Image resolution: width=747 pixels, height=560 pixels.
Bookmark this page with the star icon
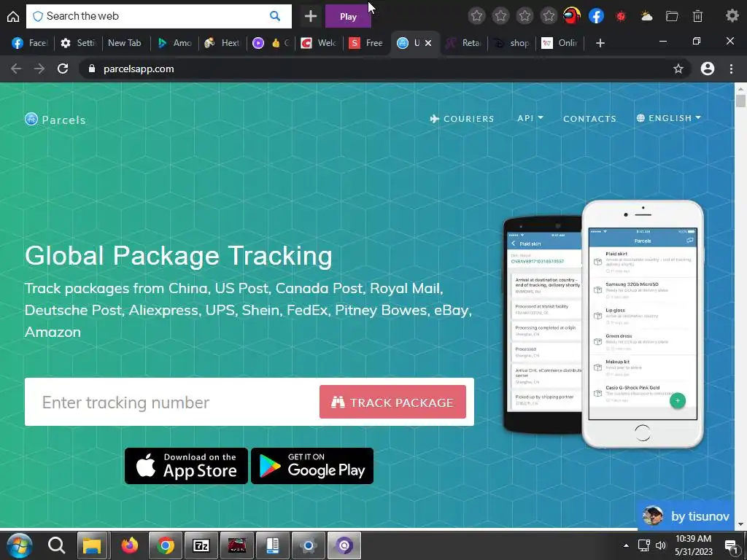click(678, 69)
